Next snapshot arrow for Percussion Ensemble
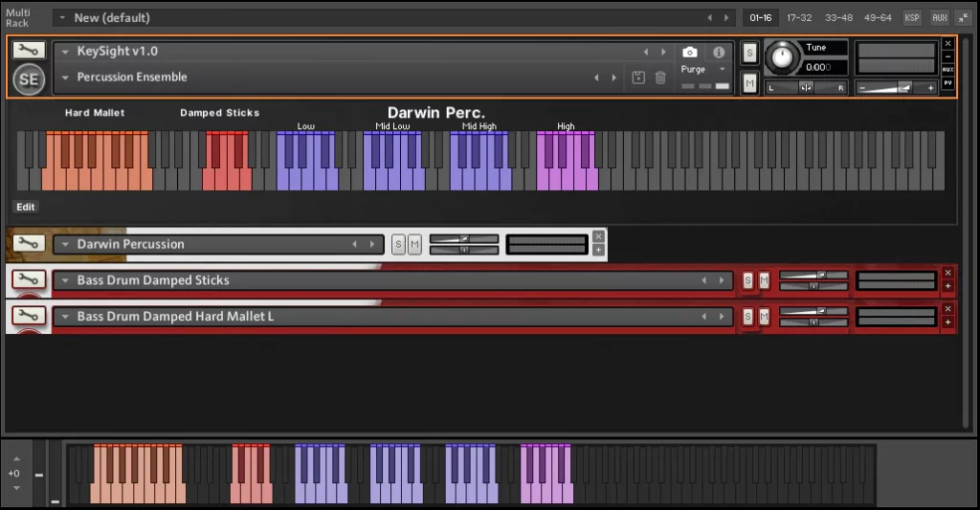The width and height of the screenshot is (980, 510). (613, 78)
